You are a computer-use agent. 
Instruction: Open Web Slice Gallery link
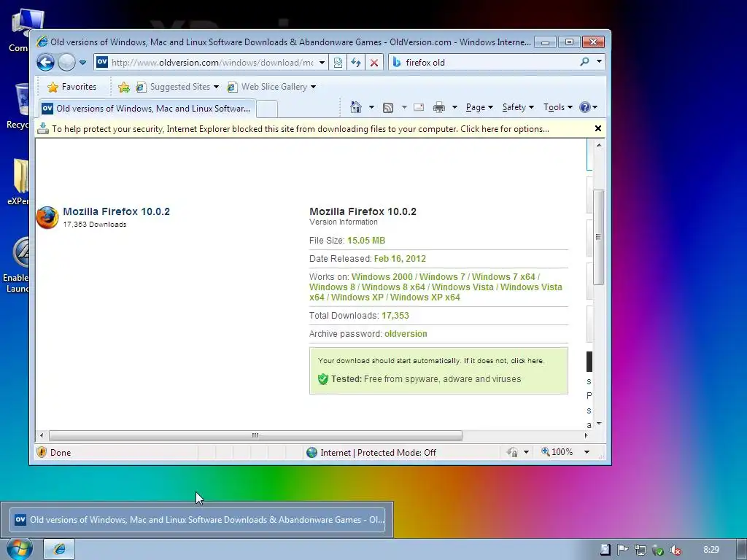click(x=271, y=87)
